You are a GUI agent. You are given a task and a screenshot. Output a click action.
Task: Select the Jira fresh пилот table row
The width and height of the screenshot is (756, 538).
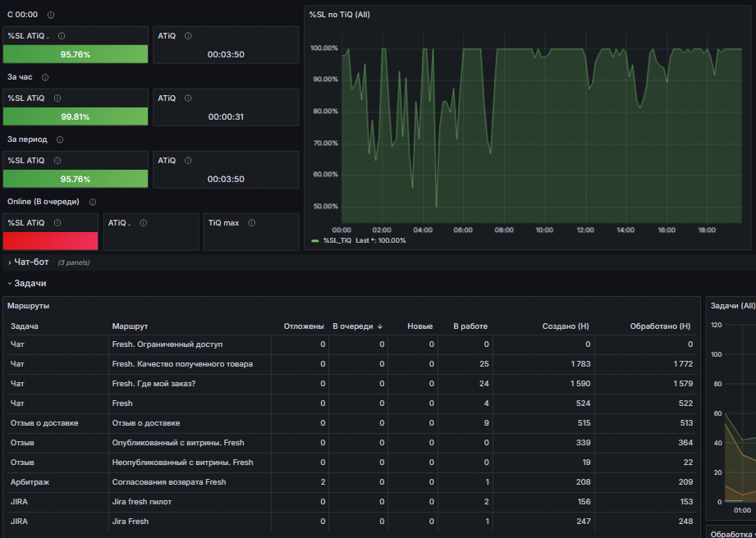[x=352, y=502]
